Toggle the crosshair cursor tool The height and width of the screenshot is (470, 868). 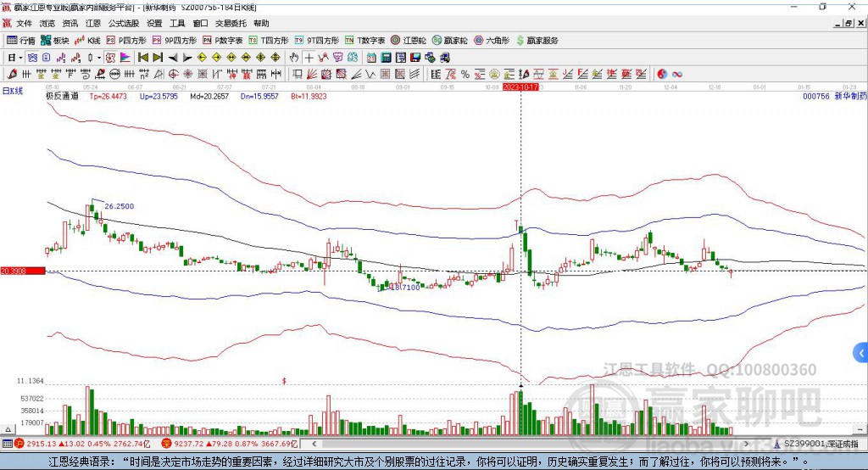click(x=309, y=58)
